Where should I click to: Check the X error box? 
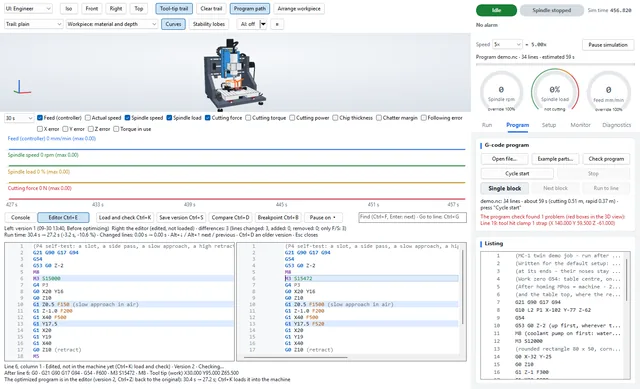click(40, 129)
